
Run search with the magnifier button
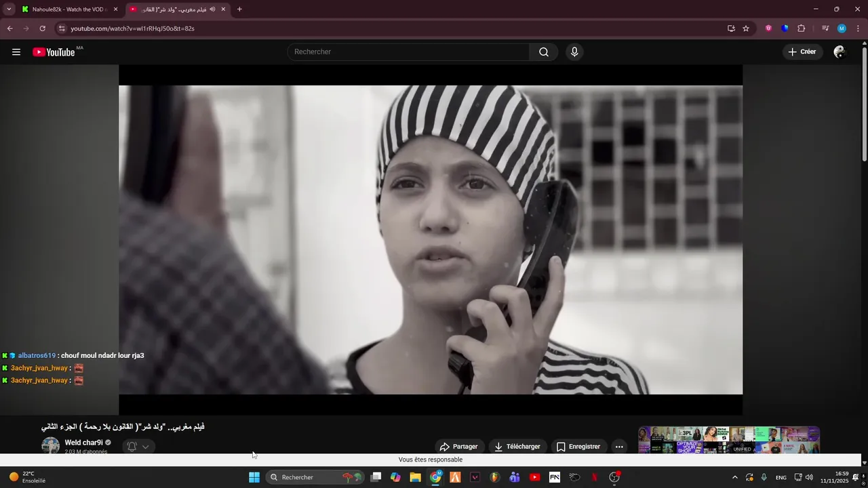(544, 52)
